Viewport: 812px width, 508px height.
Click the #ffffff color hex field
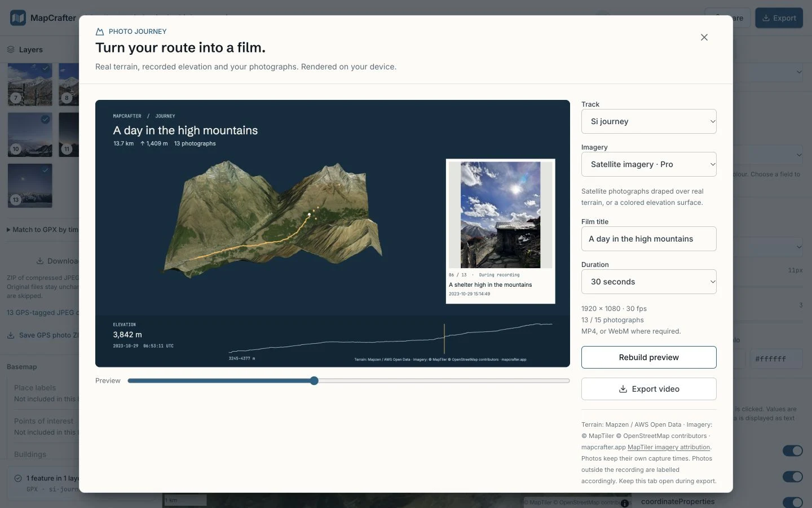[x=776, y=358]
